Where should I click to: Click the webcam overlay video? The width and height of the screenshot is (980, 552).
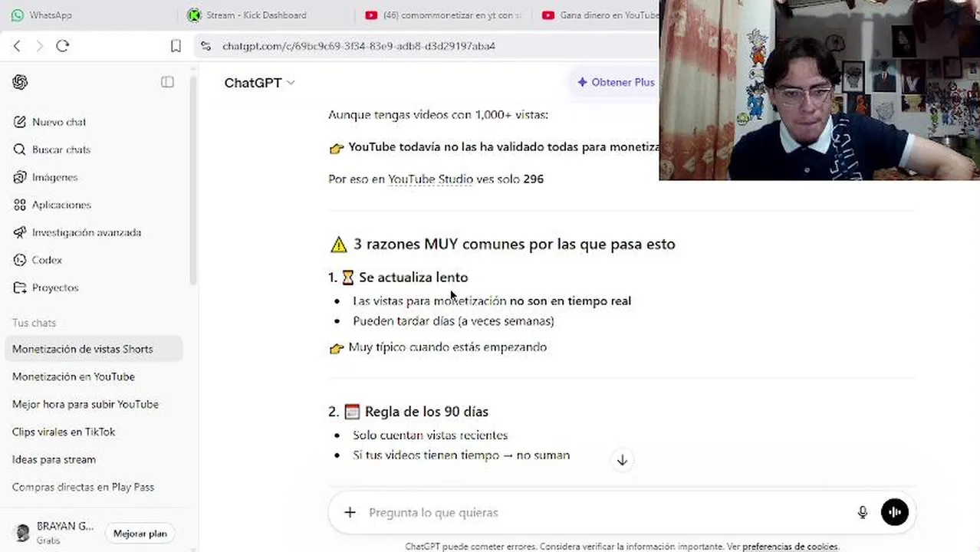(819, 90)
